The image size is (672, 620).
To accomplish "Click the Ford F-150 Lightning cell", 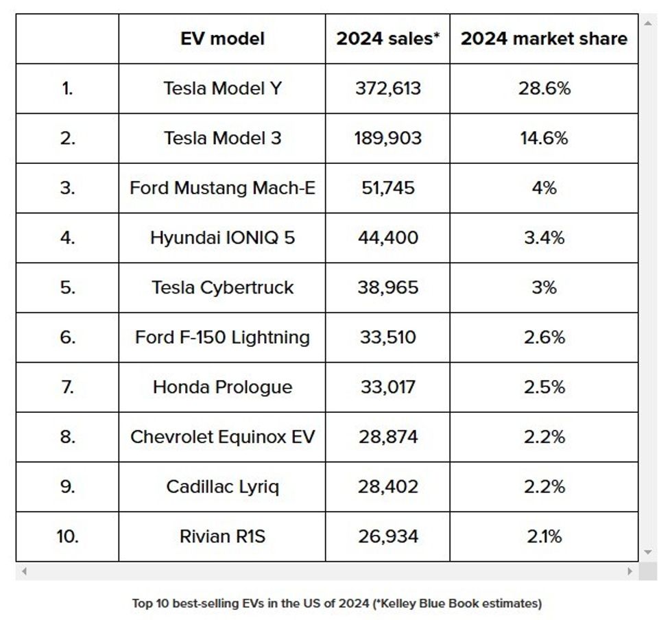I will tap(222, 337).
